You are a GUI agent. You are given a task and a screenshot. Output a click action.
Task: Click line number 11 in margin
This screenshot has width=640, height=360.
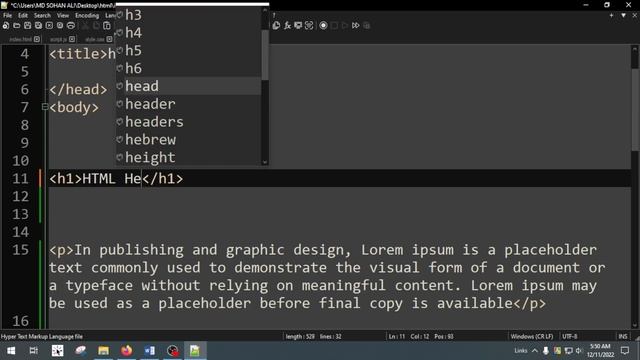[x=20, y=178]
